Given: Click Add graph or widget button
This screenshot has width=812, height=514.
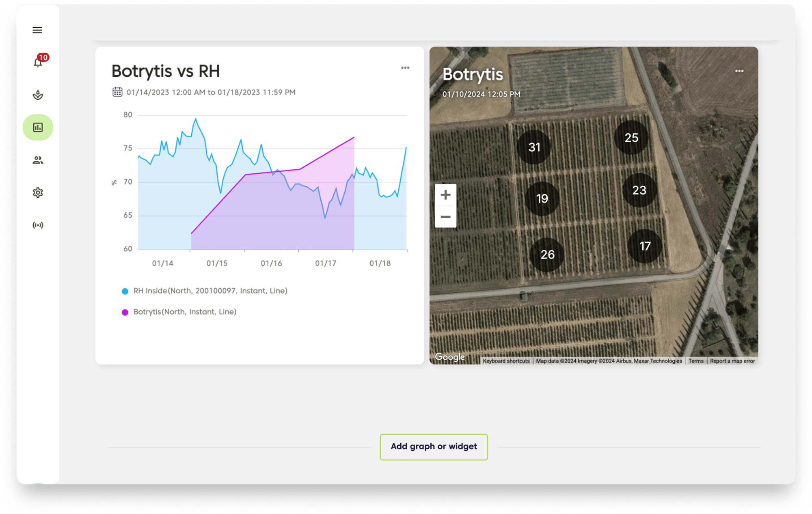Looking at the screenshot, I should tap(434, 447).
